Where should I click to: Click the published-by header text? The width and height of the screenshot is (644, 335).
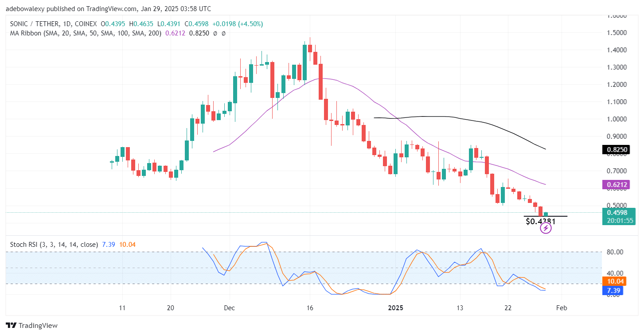click(x=109, y=8)
